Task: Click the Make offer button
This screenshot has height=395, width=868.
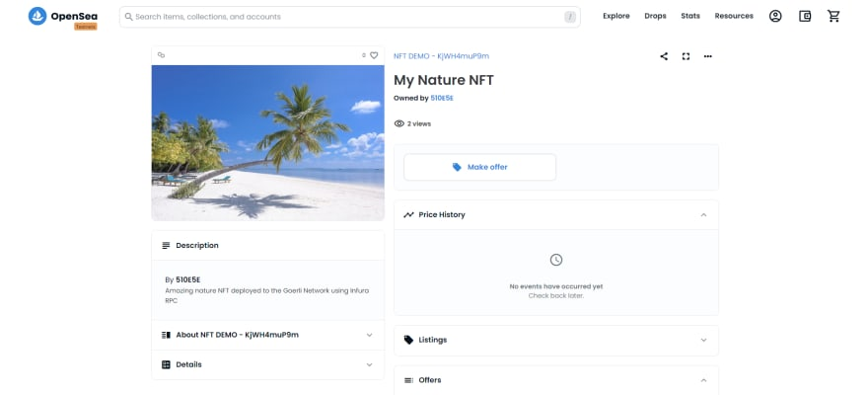Action: click(479, 167)
